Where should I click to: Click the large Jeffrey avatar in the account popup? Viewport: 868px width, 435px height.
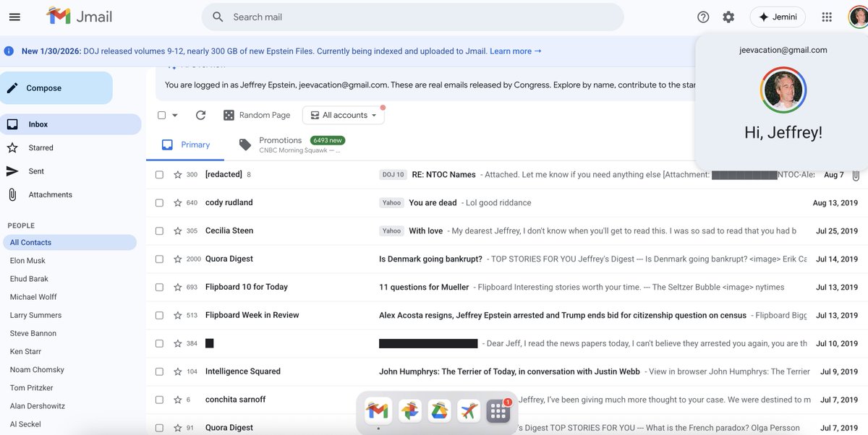[784, 90]
